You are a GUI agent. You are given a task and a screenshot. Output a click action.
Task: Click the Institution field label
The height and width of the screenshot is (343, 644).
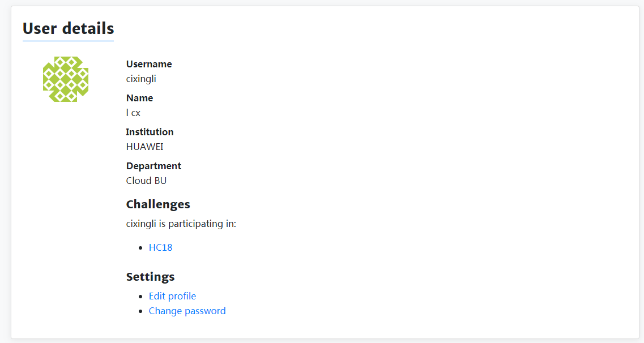[x=150, y=132]
